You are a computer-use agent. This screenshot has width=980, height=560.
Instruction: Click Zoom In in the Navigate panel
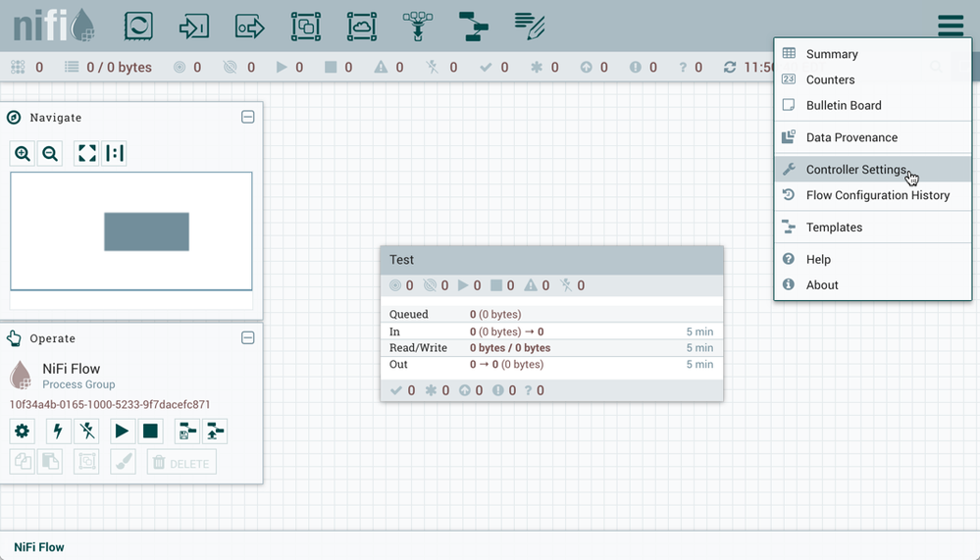(23, 153)
